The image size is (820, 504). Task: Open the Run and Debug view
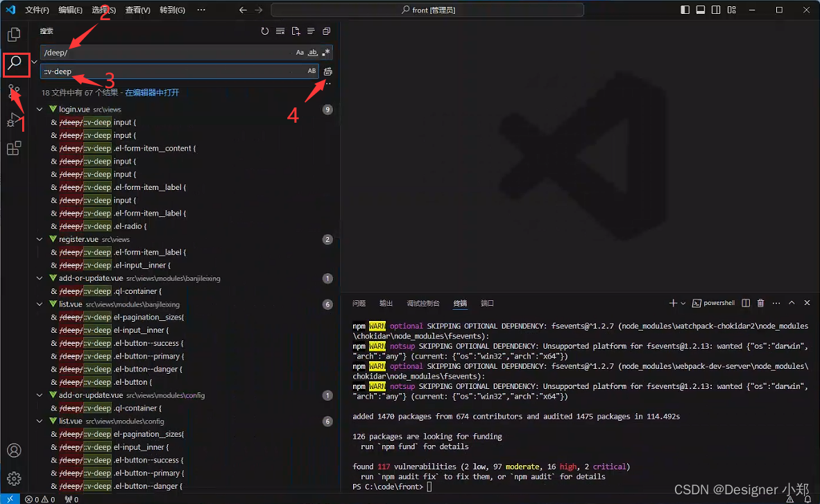[14, 120]
